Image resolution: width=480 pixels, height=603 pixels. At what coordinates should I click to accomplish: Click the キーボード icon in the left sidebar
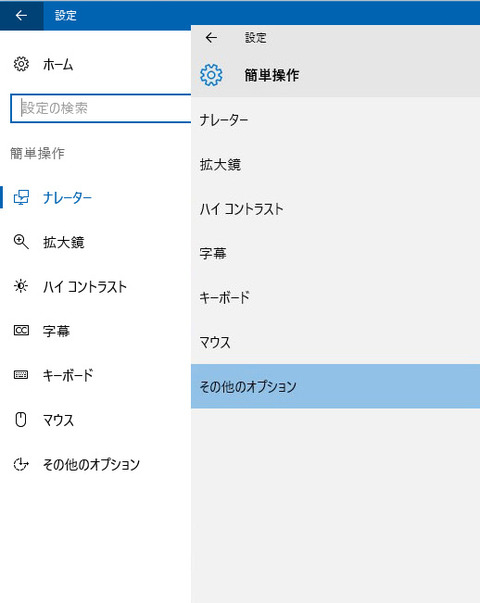[21, 375]
